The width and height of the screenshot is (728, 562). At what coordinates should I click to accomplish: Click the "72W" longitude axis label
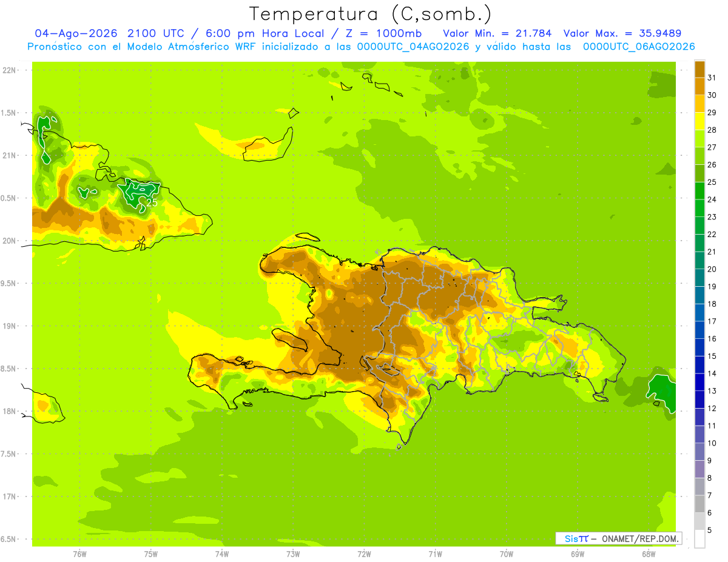(364, 554)
